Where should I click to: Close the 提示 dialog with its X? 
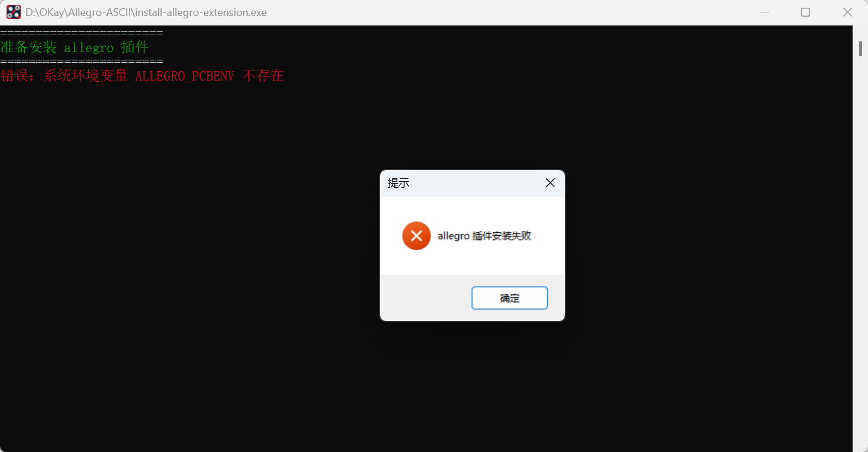[x=550, y=183]
